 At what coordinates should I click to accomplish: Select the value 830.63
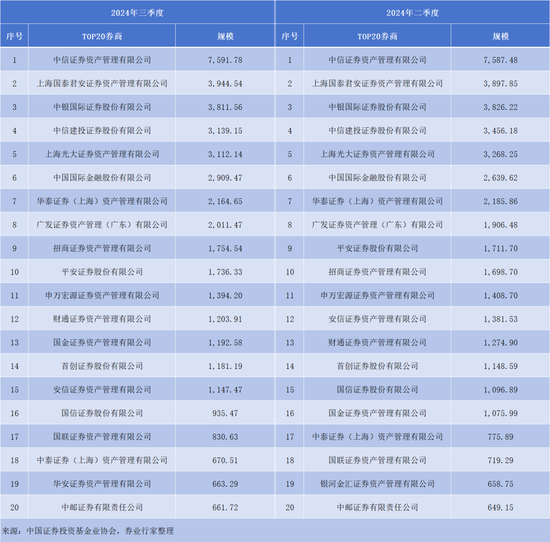(225, 437)
